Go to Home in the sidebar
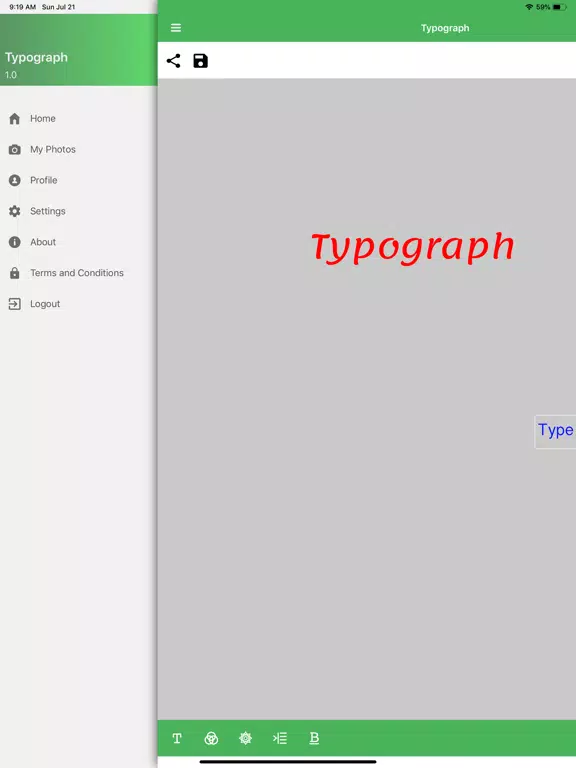576x768 pixels. (x=43, y=119)
